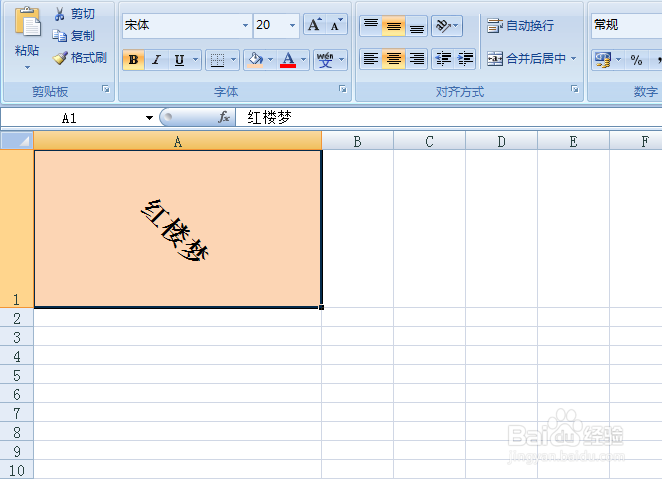This screenshot has height=479, width=662.
Task: Select column B header
Action: (357, 141)
